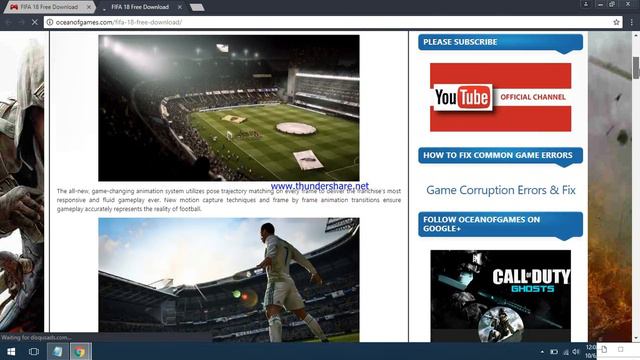Image resolution: width=640 pixels, height=360 pixels.
Task: Click page scrollbar thumb
Action: pos(636,68)
